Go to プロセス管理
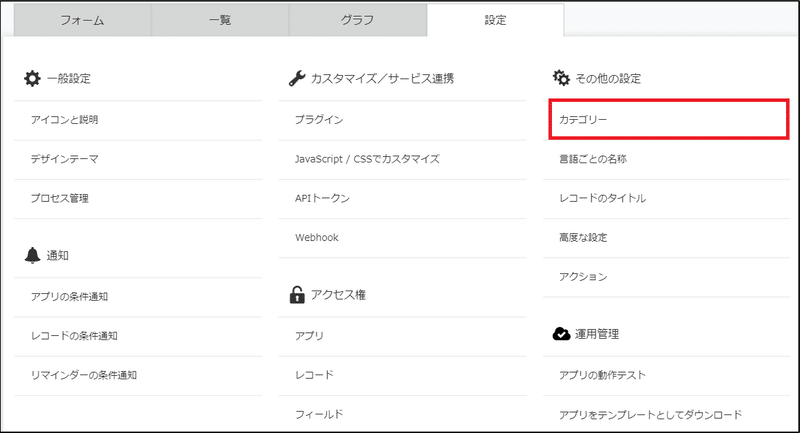 pyautogui.click(x=138, y=198)
